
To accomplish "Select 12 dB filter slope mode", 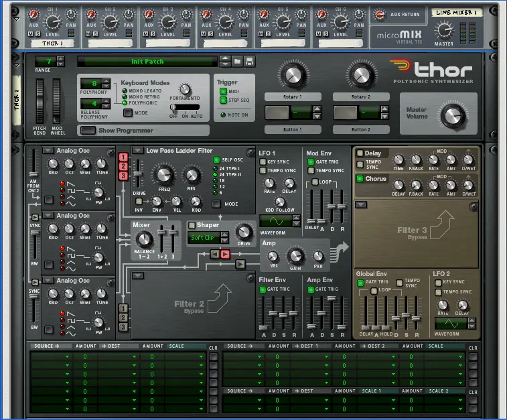I will point(215,187).
